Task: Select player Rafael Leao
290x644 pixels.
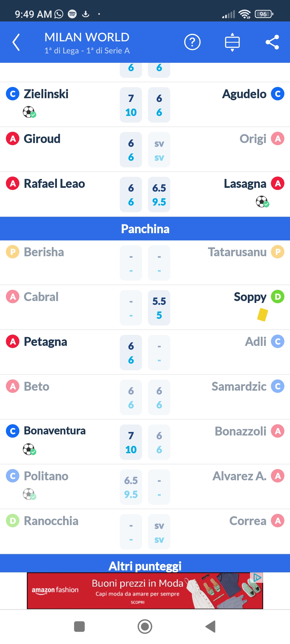Action: click(54, 184)
